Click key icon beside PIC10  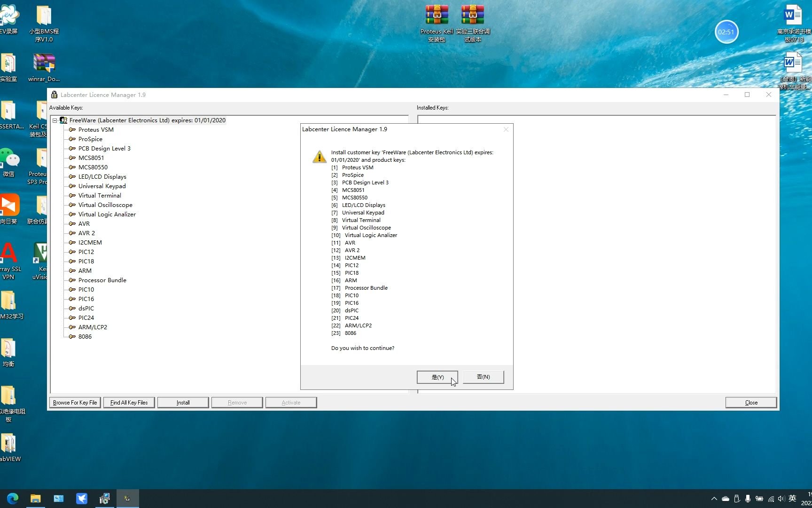click(72, 290)
